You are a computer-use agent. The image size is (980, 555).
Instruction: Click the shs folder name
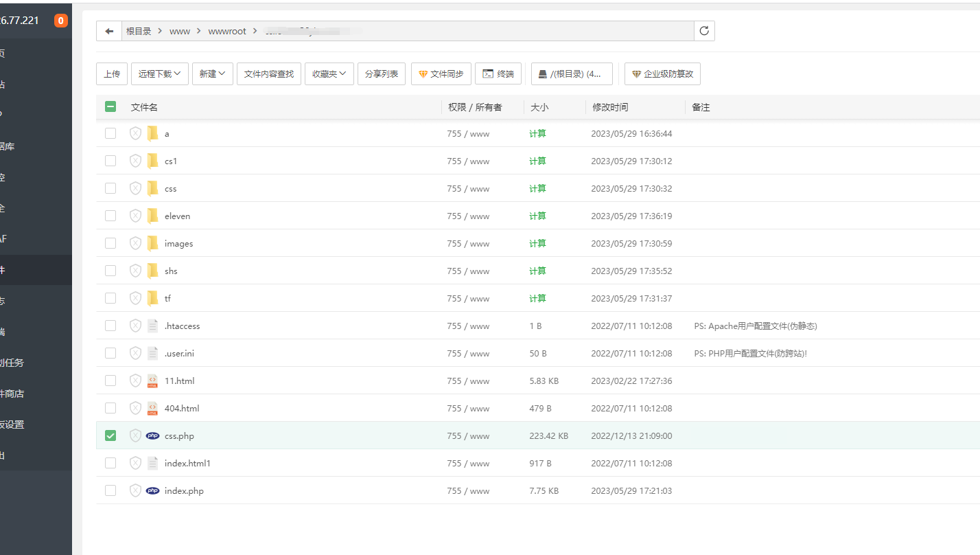[171, 271]
